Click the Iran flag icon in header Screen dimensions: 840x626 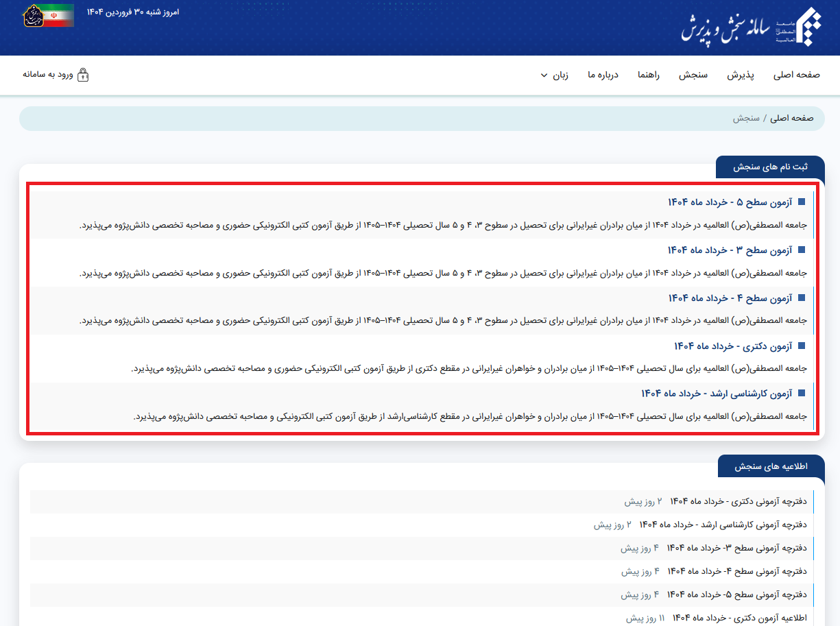60,15
